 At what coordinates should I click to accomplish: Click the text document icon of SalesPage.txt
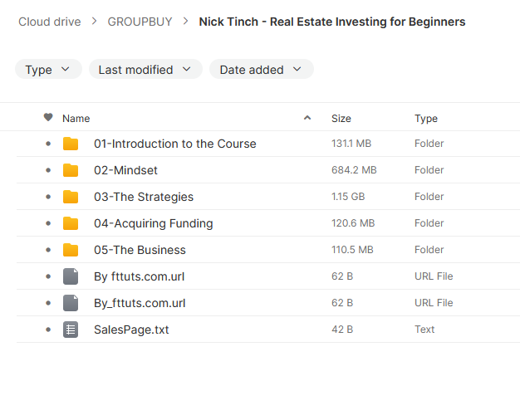71,330
